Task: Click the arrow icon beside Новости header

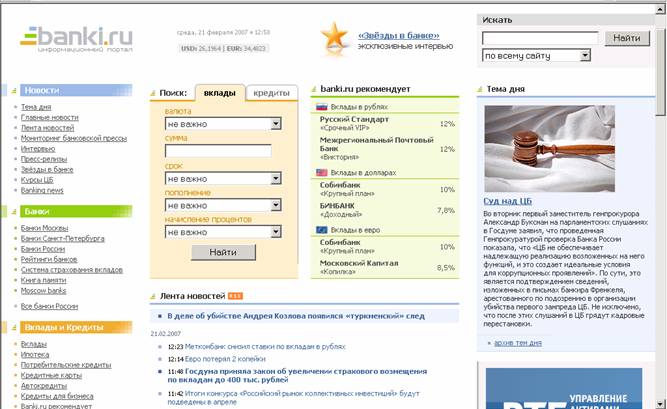Action: pos(14,91)
